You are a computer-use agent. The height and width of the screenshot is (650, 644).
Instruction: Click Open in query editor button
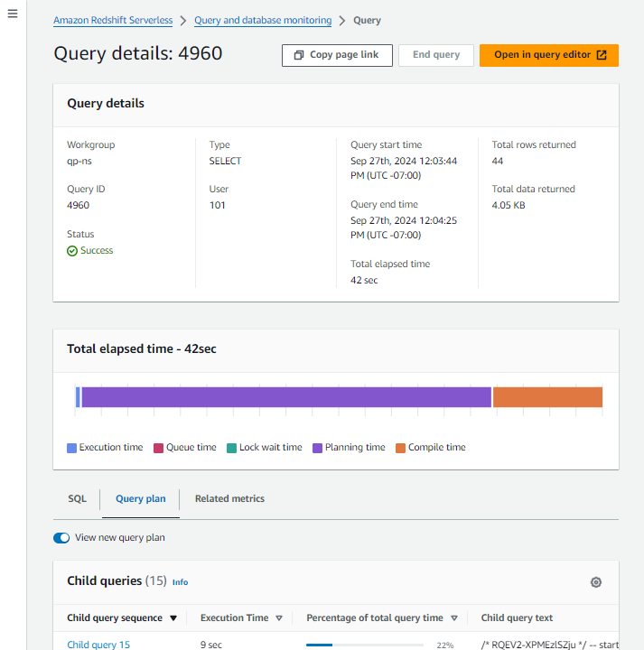[x=549, y=55]
